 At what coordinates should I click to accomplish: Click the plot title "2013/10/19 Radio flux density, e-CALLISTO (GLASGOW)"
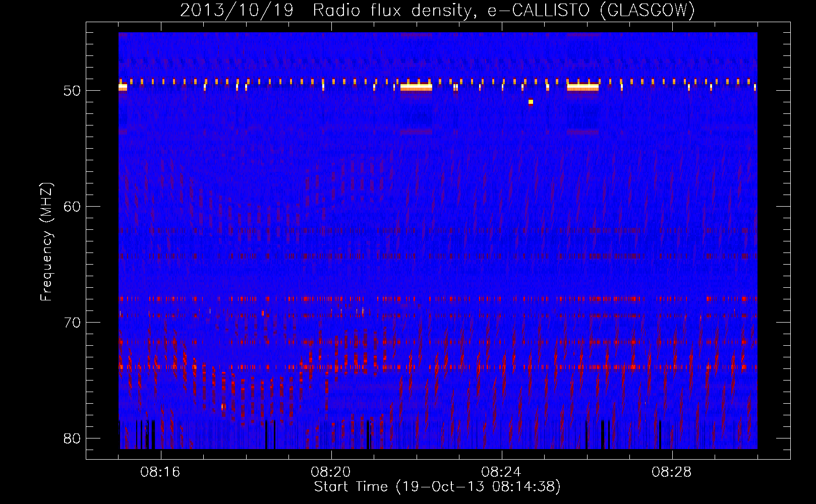(437, 10)
